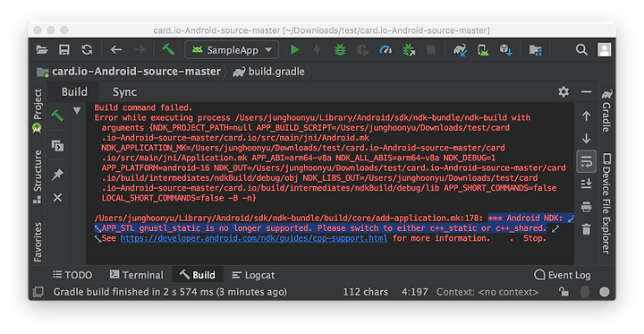Open user account avatar icon

(604, 50)
